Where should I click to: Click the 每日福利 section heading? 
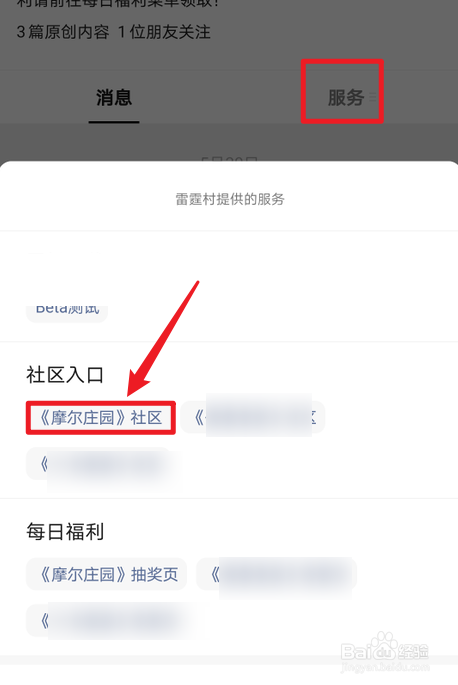tap(65, 532)
